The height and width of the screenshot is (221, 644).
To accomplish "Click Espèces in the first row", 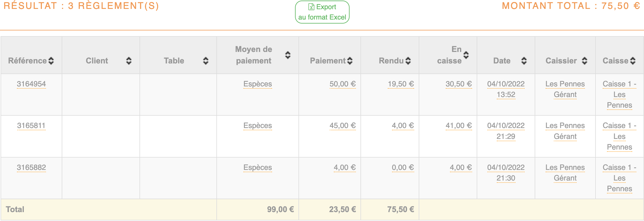I will pyautogui.click(x=257, y=84).
